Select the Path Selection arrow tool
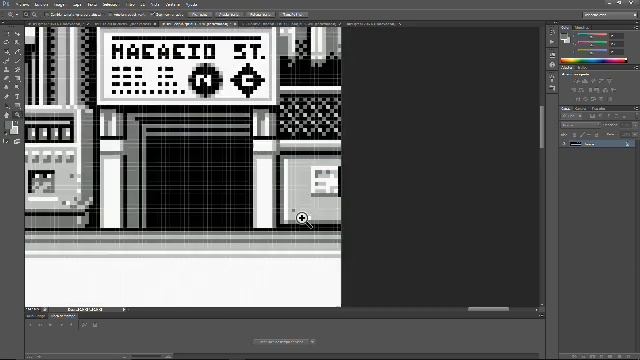Viewport: 640px width, 360px height. pyautogui.click(x=7, y=106)
